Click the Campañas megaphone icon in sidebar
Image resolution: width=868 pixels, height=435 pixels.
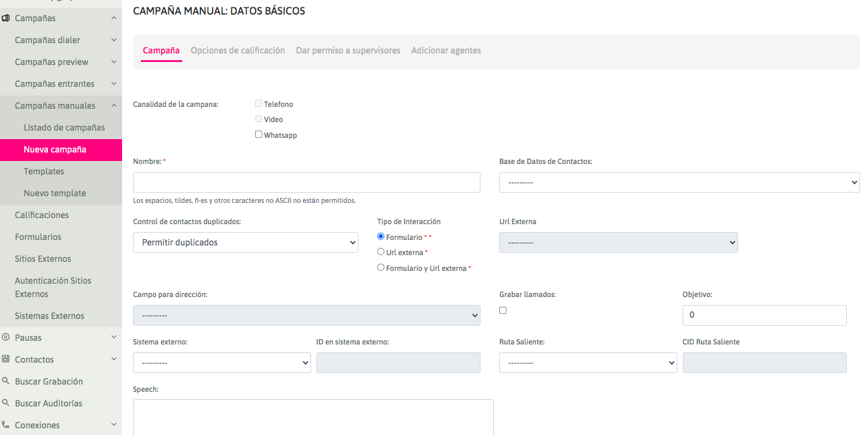(x=5, y=18)
